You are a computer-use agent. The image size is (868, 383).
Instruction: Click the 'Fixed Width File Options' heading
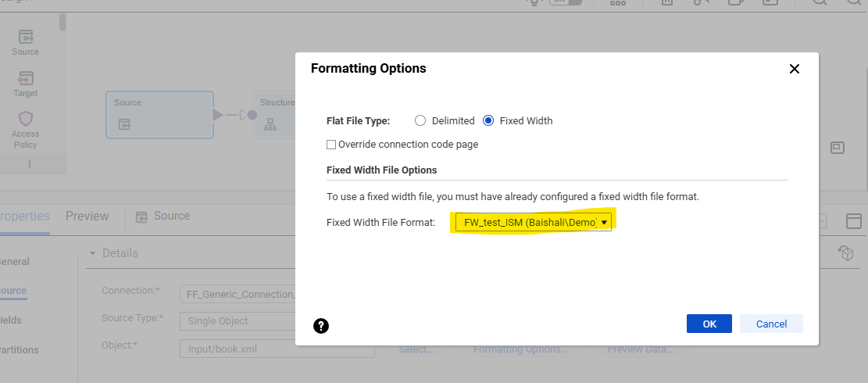(x=381, y=170)
